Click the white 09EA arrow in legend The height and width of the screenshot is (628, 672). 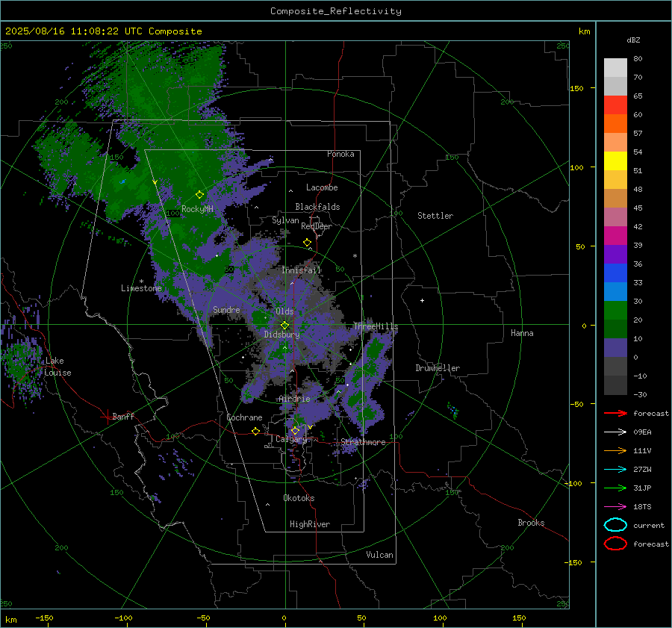pyautogui.click(x=615, y=432)
